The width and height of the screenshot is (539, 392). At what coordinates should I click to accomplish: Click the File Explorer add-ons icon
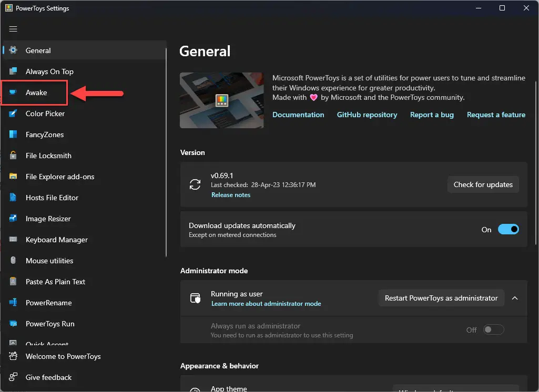tap(13, 176)
